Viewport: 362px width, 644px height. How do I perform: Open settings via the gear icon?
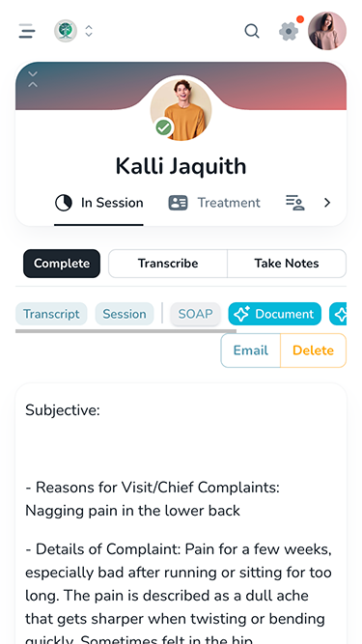(x=289, y=31)
